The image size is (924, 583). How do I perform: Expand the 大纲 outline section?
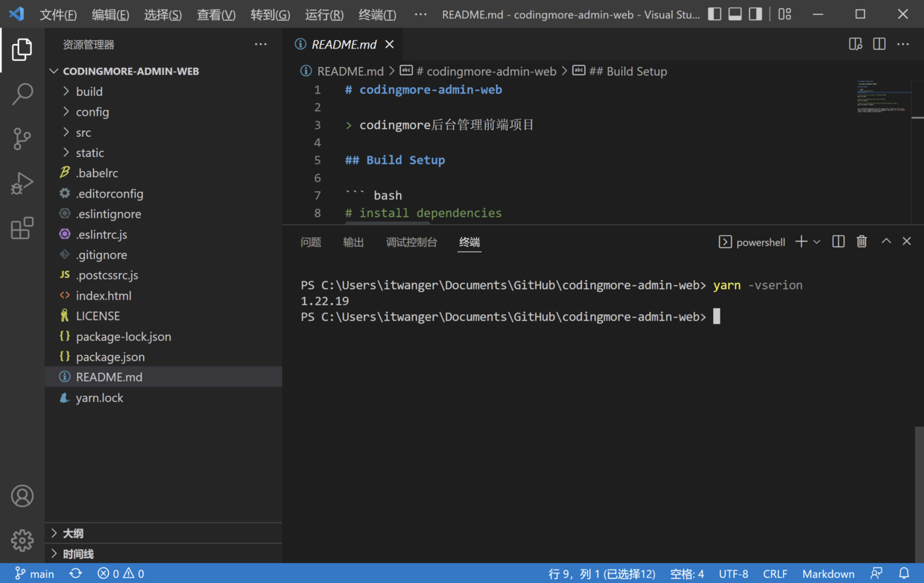coord(73,533)
